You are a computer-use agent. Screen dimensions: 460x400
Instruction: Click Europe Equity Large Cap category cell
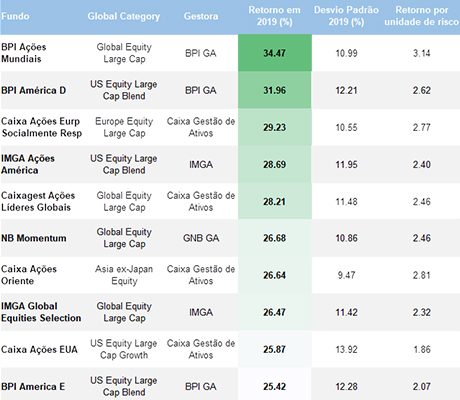click(x=124, y=127)
